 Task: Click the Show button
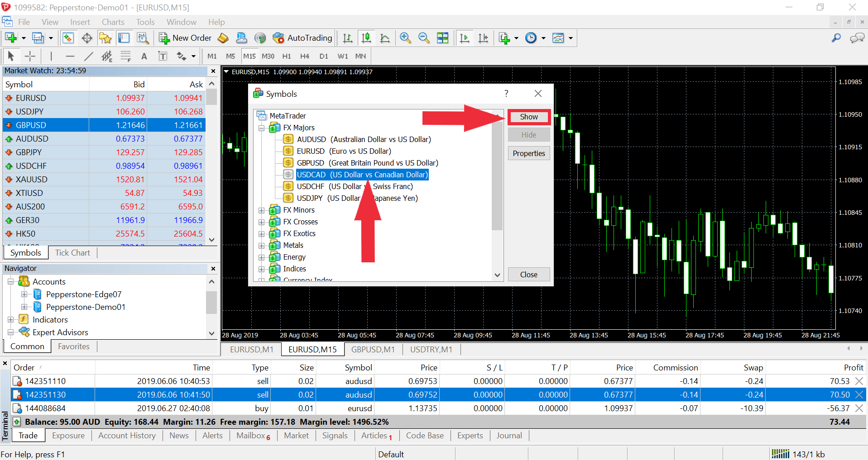(529, 117)
